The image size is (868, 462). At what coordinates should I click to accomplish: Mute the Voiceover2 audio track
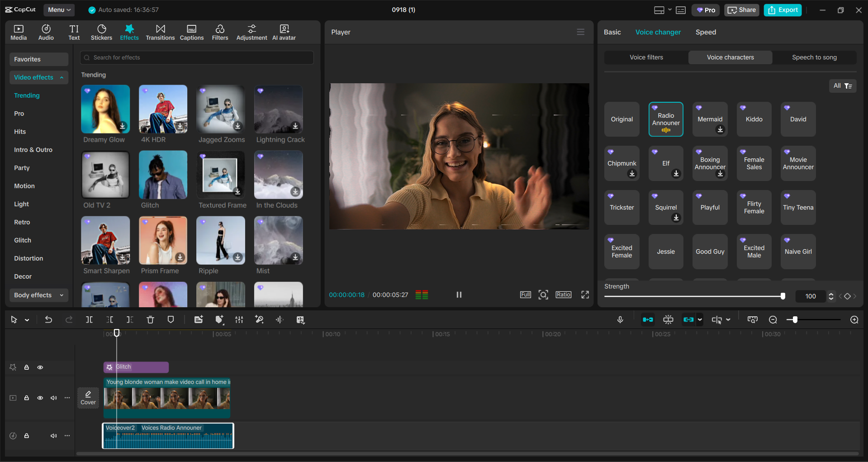54,436
